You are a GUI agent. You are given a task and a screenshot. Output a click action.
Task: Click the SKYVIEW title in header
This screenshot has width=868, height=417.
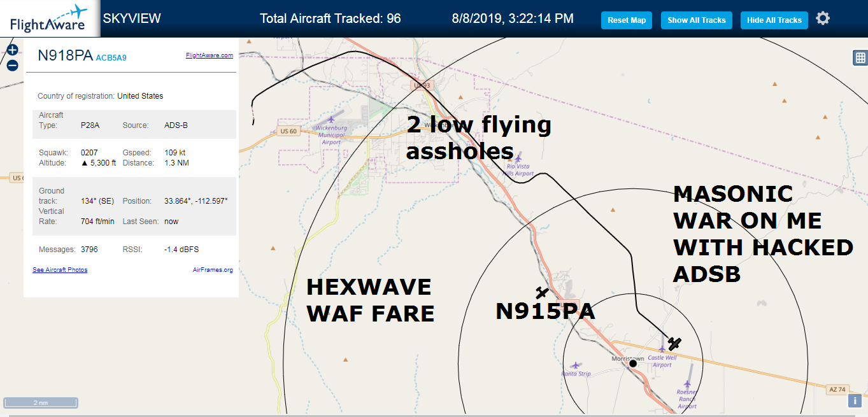(132, 18)
